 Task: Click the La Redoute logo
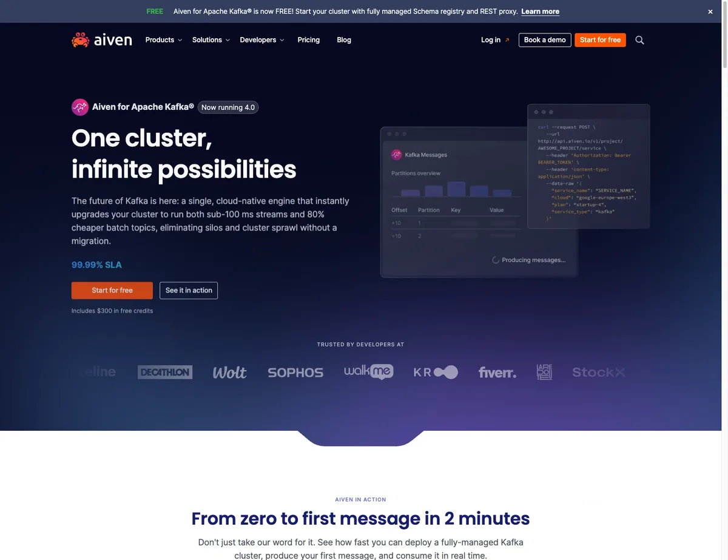point(544,373)
